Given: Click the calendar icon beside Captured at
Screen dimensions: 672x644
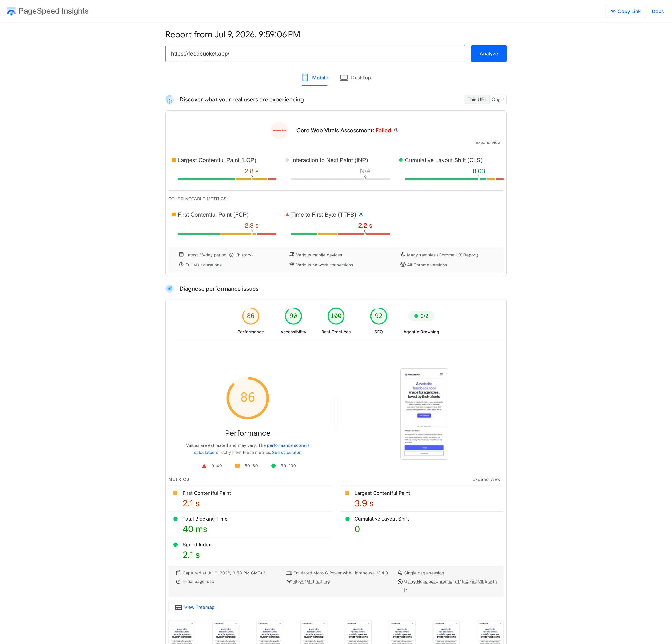Looking at the screenshot, I should [178, 573].
